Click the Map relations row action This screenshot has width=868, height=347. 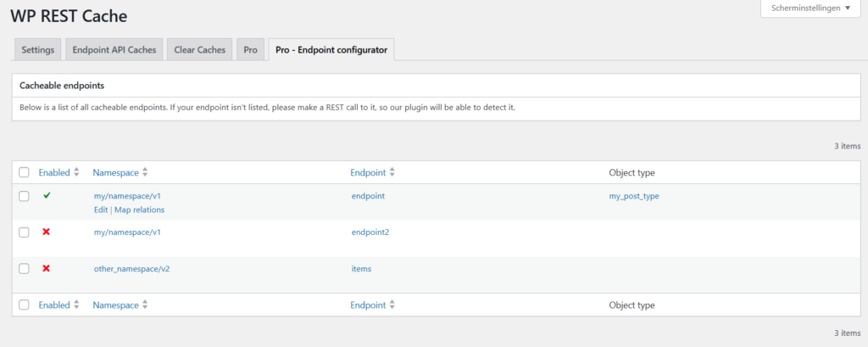coord(140,210)
